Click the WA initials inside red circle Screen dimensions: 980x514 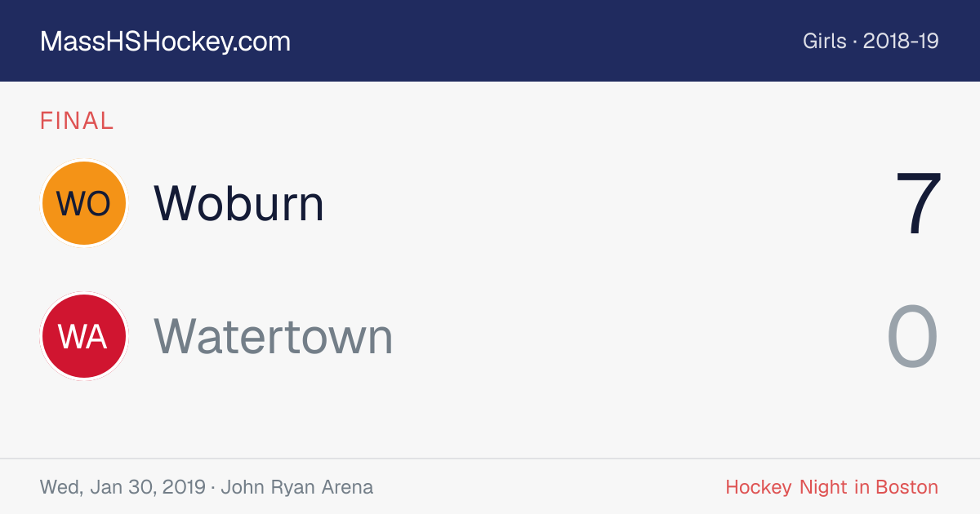click(84, 336)
